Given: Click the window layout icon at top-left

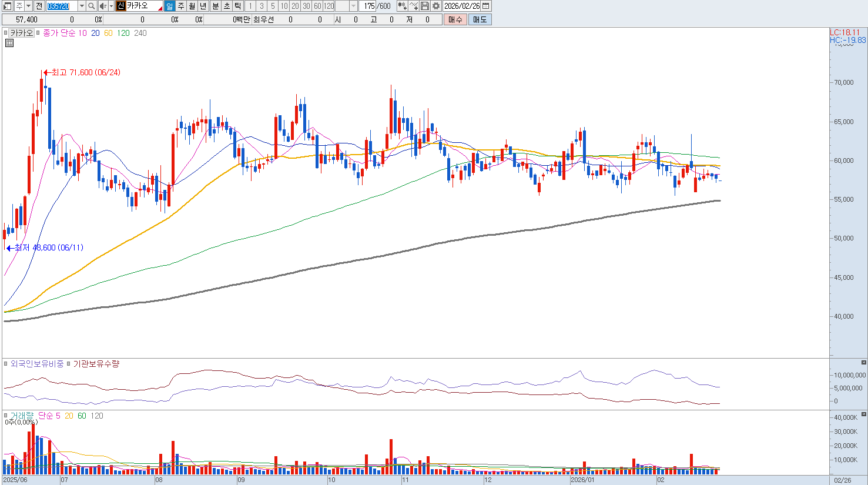Looking at the screenshot, I should [x=8, y=6].
